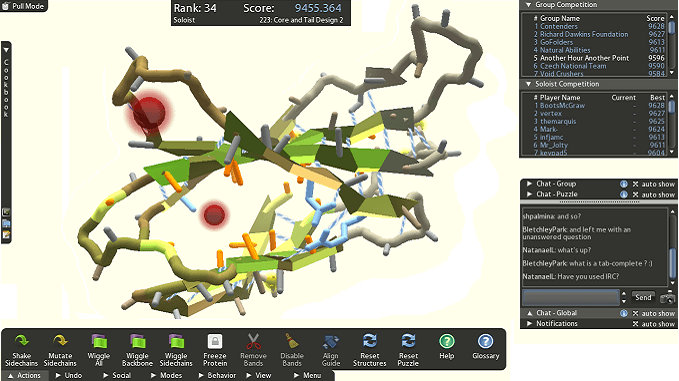Click the Freeze Protein lock icon

click(x=215, y=342)
